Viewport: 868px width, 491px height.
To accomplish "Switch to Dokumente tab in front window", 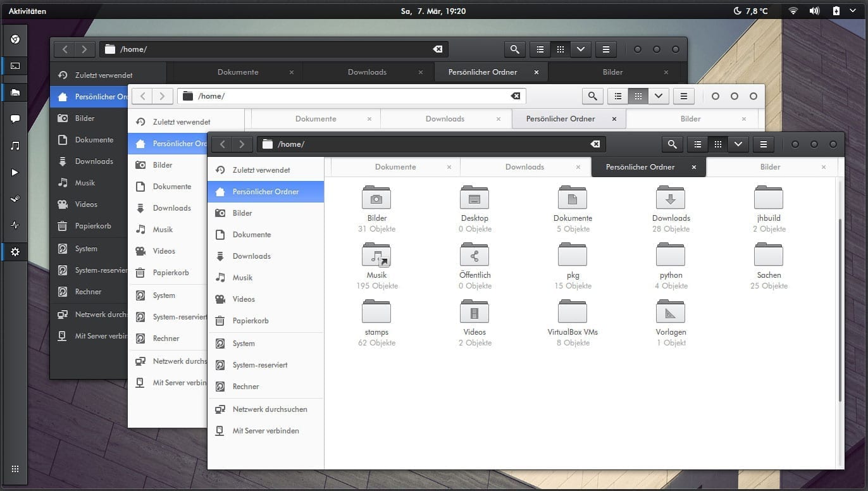I will 395,167.
